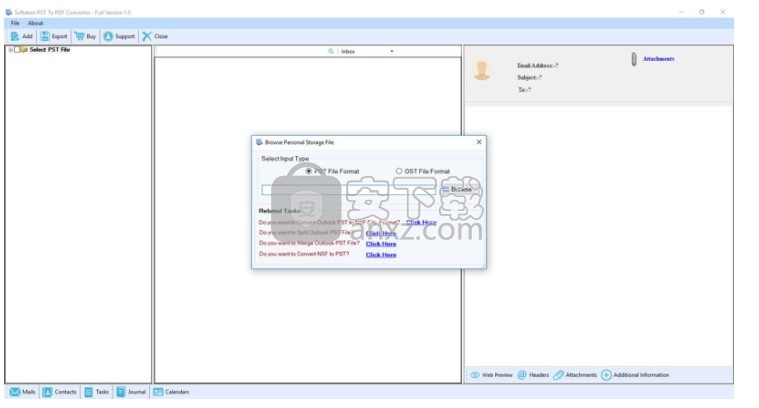The width and height of the screenshot is (759, 408).
Task: Switch to the bottom Attachments tab
Action: 575,375
